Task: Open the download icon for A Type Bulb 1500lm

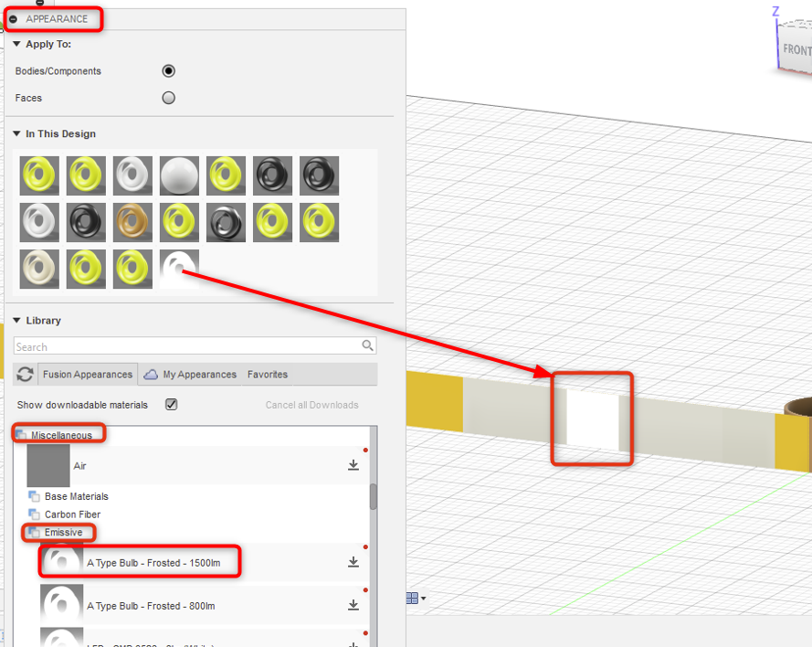Action: pyautogui.click(x=353, y=561)
